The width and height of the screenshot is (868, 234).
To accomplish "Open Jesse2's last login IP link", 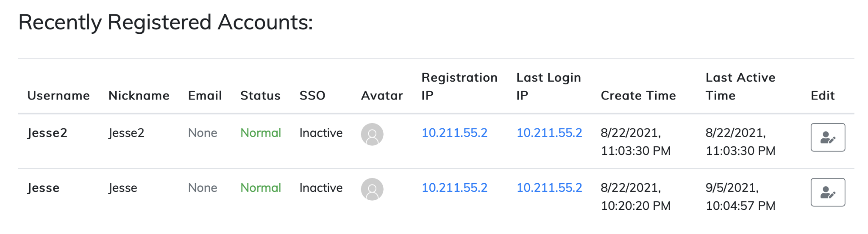I will pos(549,133).
